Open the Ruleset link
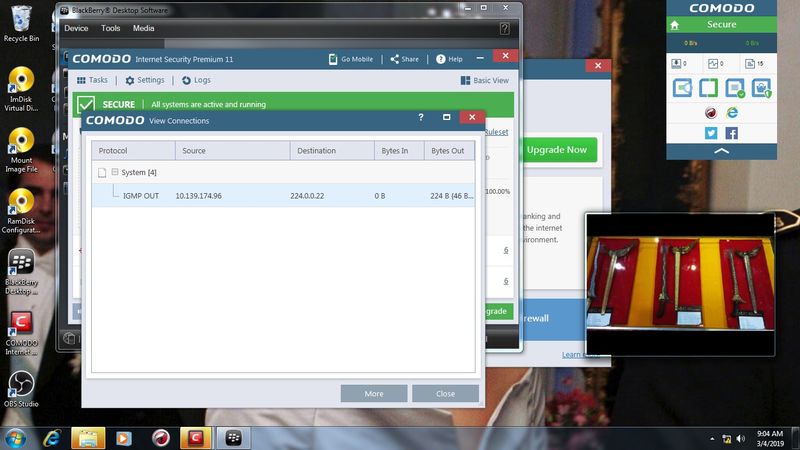 [x=496, y=132]
